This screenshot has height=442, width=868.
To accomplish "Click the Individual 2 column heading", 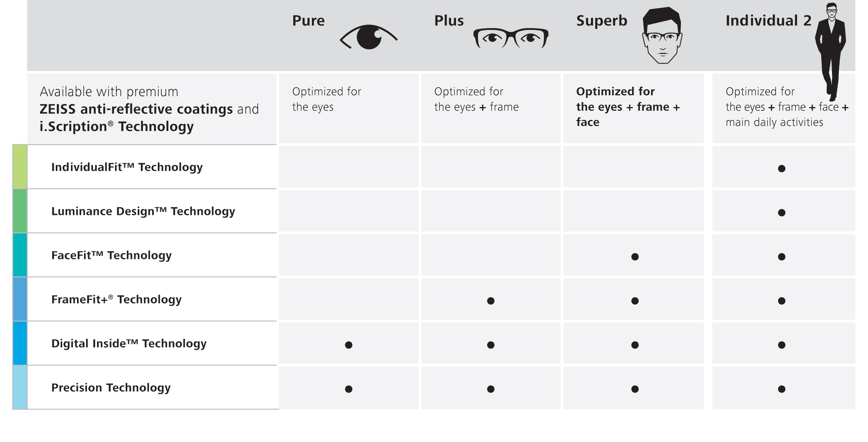I will pos(768,21).
